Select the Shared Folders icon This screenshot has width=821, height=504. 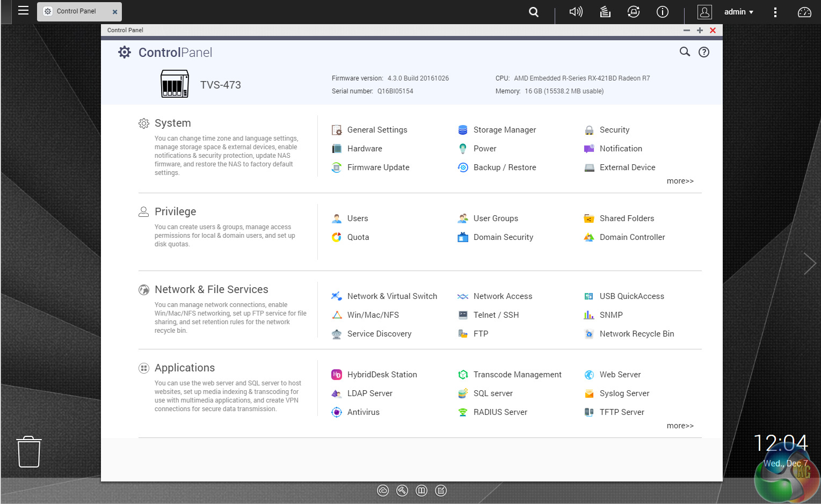point(589,218)
